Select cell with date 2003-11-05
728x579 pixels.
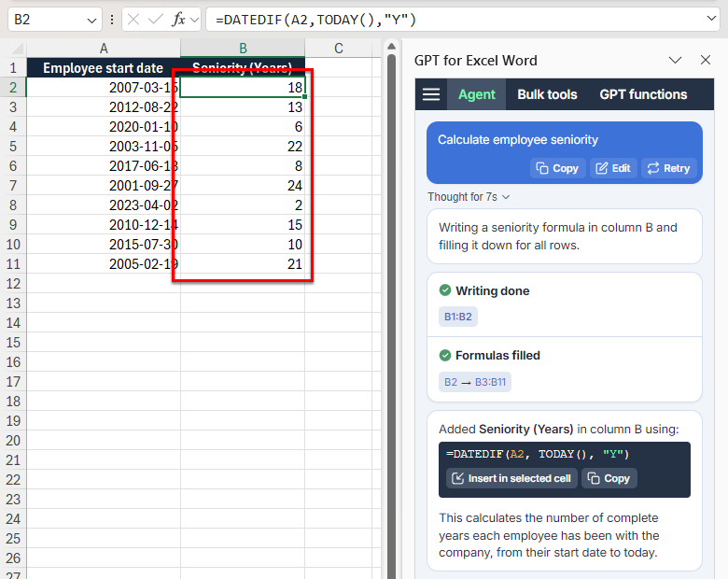[x=103, y=147]
